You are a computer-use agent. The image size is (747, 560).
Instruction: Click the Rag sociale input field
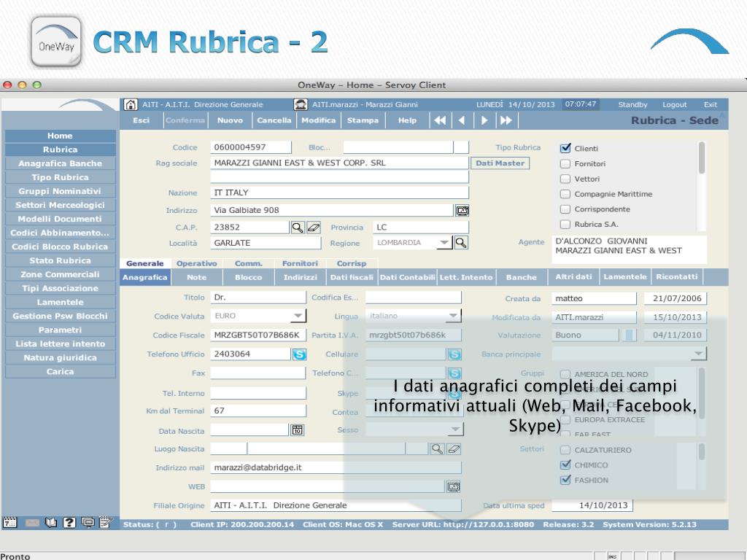click(339, 163)
